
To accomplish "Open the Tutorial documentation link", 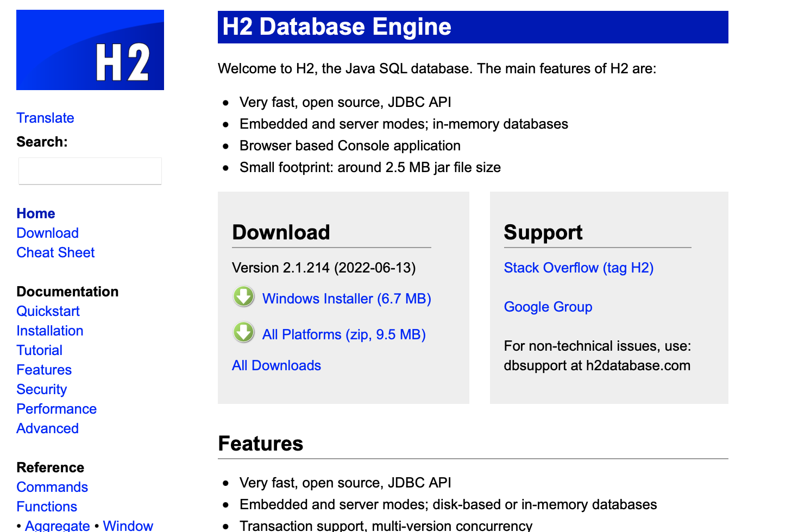I will 40,350.
